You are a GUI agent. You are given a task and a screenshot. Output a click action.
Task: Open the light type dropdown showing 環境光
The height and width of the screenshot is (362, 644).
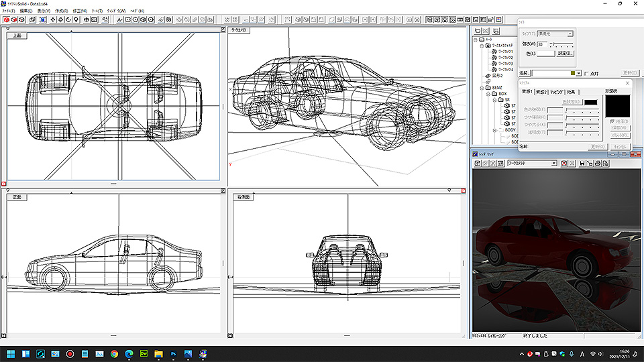coord(570,34)
